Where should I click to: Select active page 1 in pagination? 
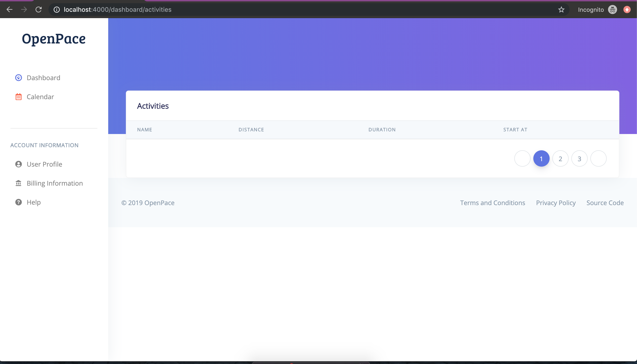click(x=541, y=159)
